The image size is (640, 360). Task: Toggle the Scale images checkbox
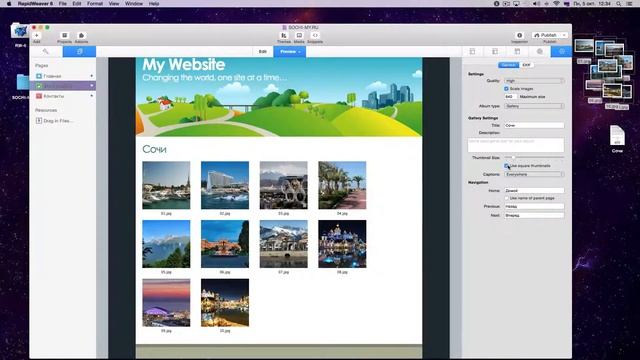click(x=506, y=89)
